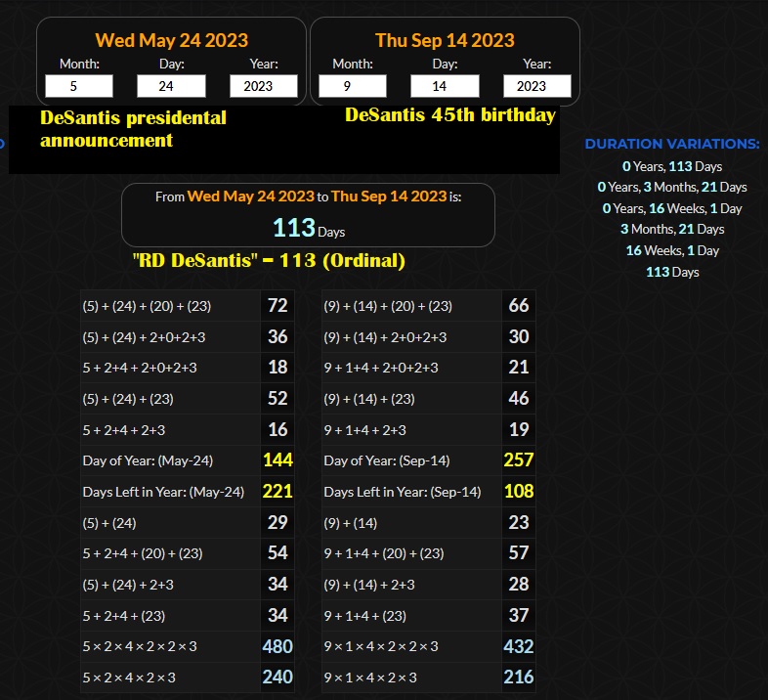Click the '0 Years, 113 Days' variation
The width and height of the screenshot is (768, 700).
pyautogui.click(x=672, y=166)
